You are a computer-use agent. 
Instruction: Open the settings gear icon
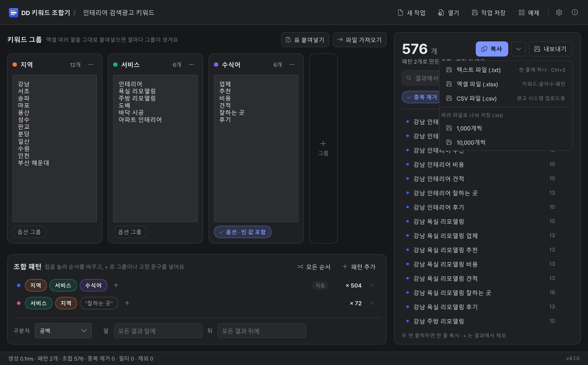coord(559,12)
